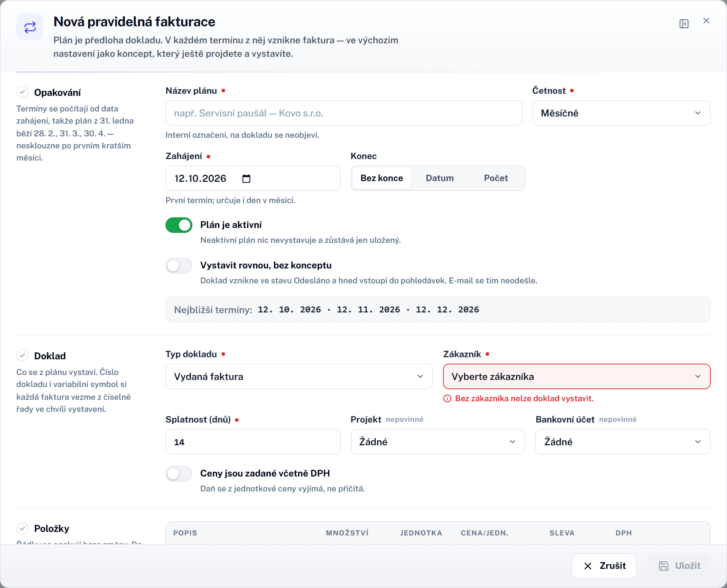
Task: Enable Vystavit rovnou, bez konceptu
Action: coord(179,266)
